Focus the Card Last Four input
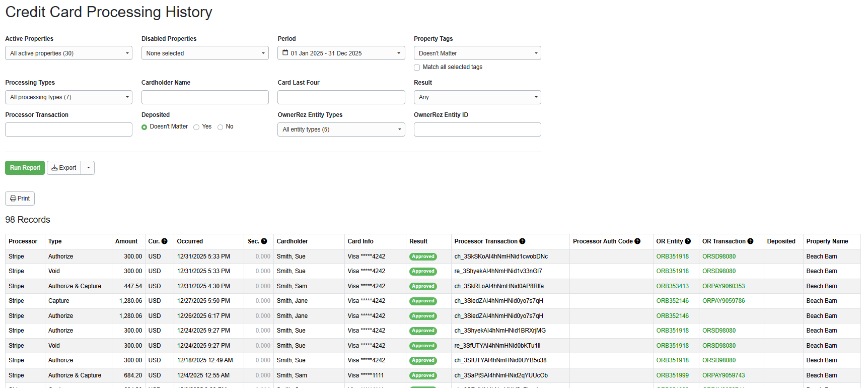868x388 pixels. click(x=341, y=97)
